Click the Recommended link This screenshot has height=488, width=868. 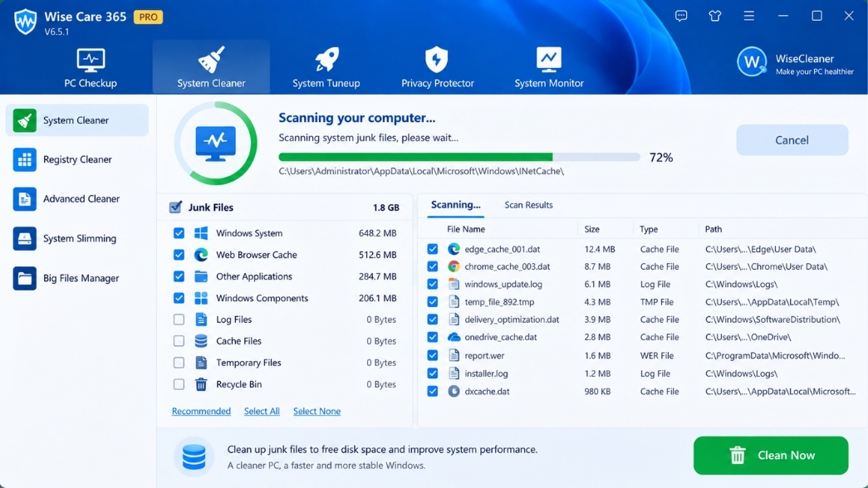[201, 411]
